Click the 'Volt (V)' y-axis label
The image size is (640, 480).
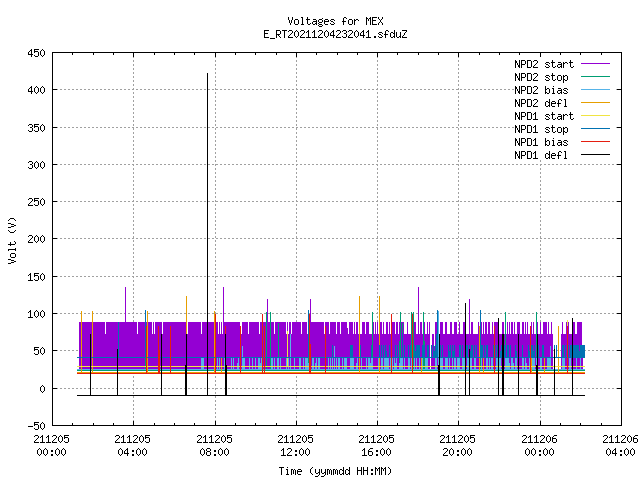(12, 240)
